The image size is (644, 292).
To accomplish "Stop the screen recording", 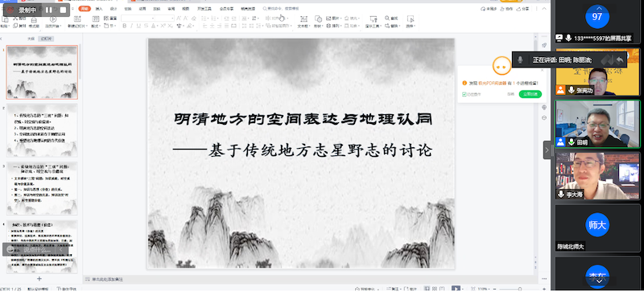I will (63, 10).
